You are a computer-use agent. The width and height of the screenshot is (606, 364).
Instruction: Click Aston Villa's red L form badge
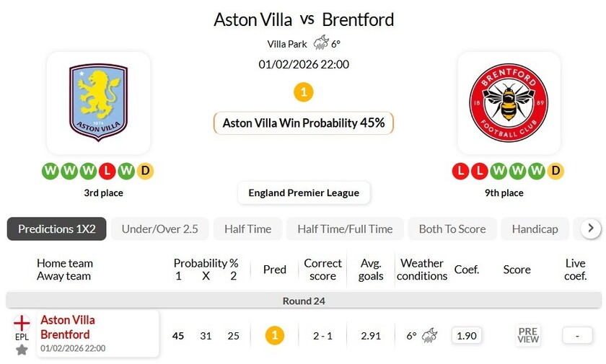107,172
